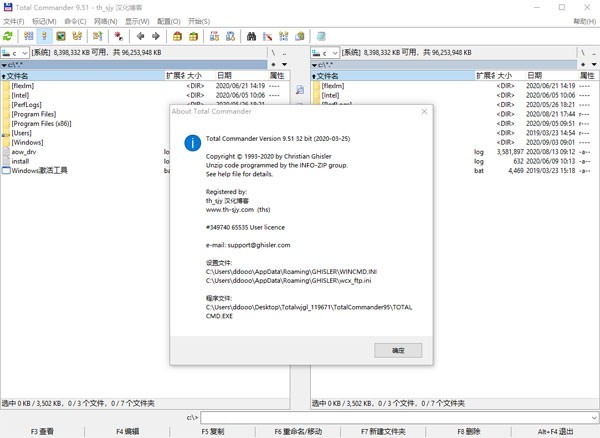
Task: Open the 文件(F) menu
Action: 13,21
